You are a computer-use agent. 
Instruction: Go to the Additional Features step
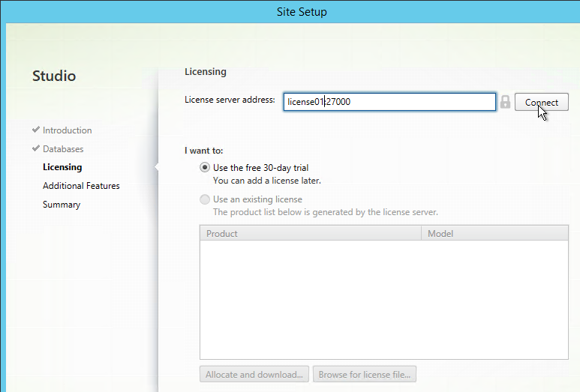point(81,186)
